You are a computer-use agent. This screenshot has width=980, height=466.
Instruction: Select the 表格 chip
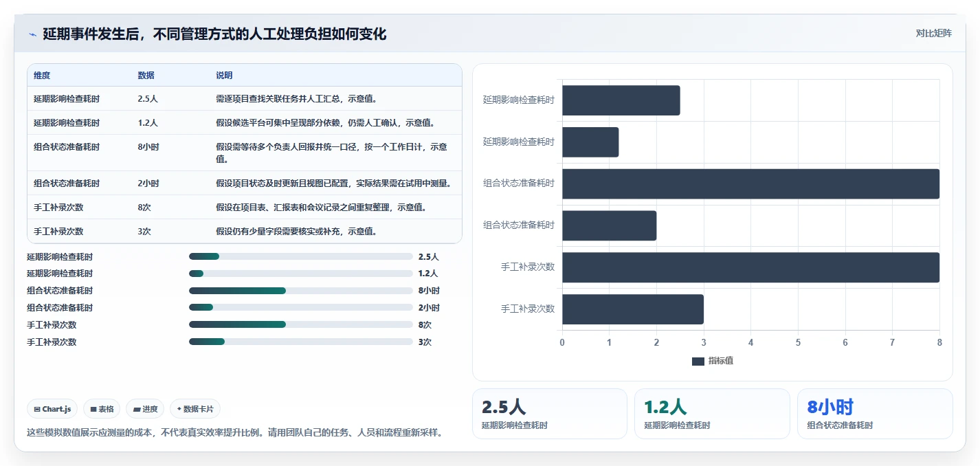[102, 409]
